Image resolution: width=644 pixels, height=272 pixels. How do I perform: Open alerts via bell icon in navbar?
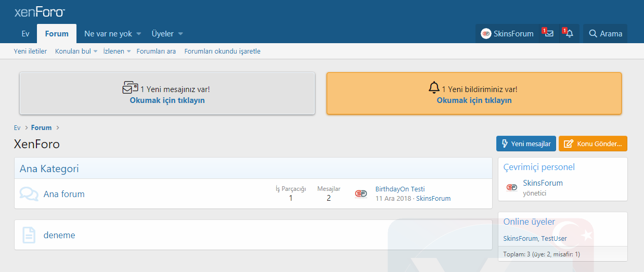tap(570, 34)
